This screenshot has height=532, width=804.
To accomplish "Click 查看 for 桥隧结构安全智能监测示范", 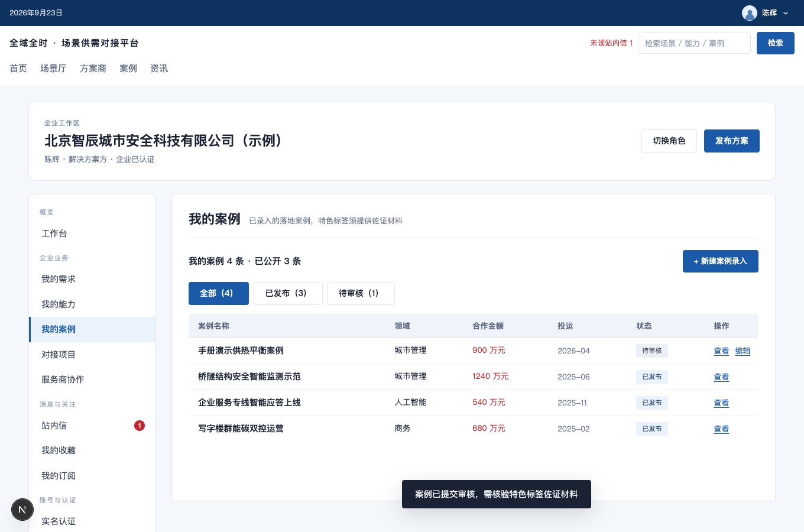I will pos(721,377).
